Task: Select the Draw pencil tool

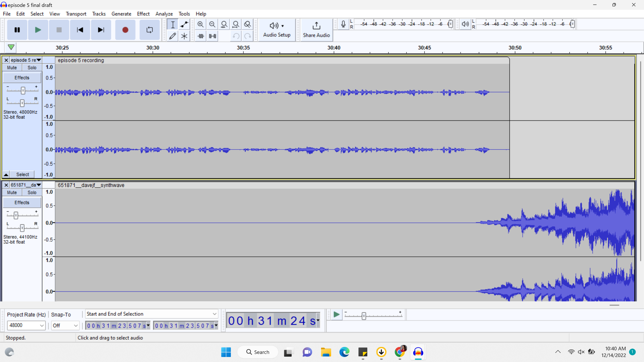Action: coord(172,36)
